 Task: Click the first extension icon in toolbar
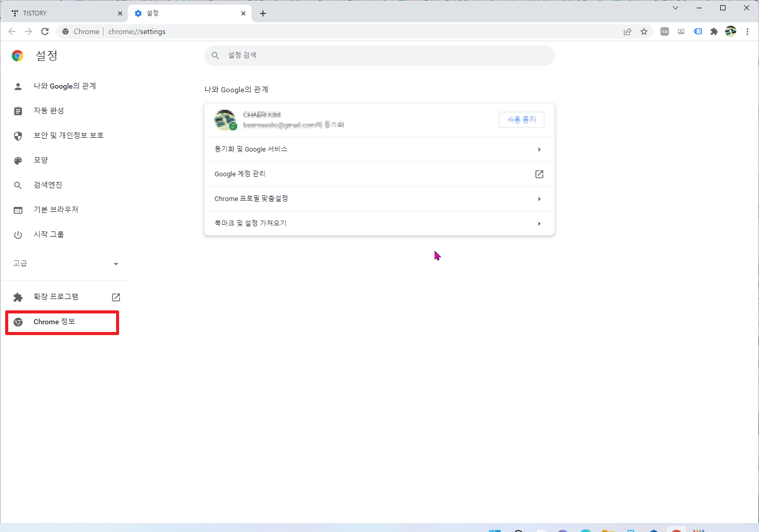(x=665, y=32)
